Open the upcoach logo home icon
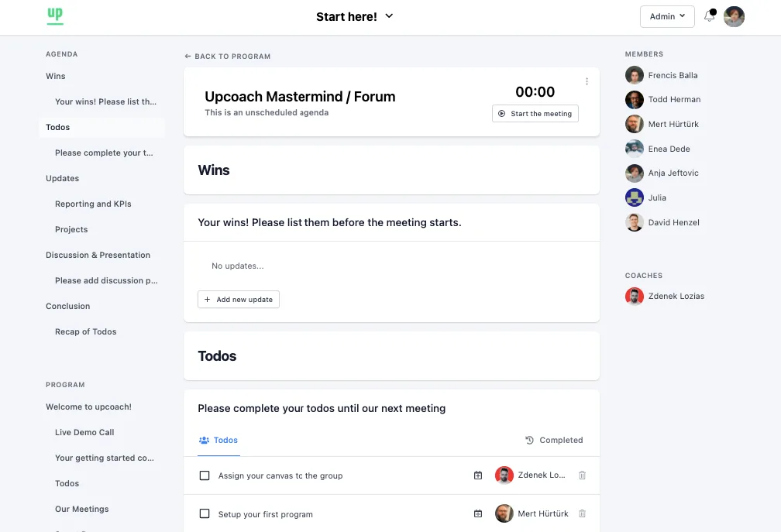Viewport: 781px width, 532px height. click(54, 15)
